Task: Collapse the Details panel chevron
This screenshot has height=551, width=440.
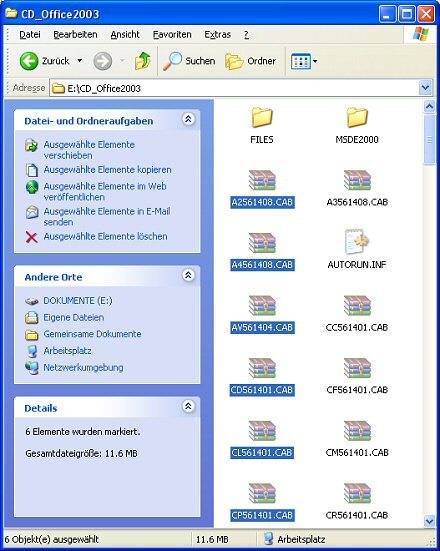Action: (x=188, y=406)
